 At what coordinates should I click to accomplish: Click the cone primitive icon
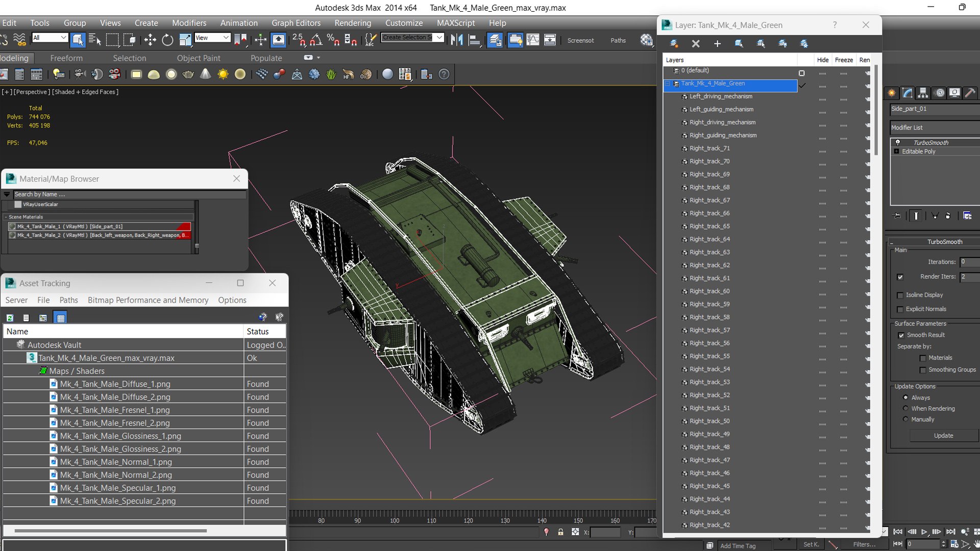tap(206, 74)
